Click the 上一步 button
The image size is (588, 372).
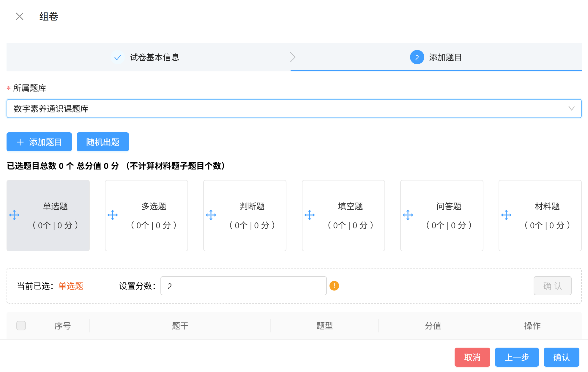(517, 357)
